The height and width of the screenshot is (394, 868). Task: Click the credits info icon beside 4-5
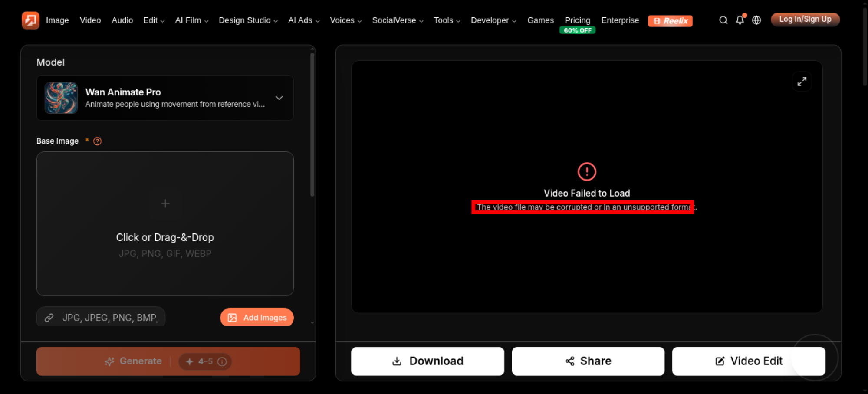coord(222,361)
